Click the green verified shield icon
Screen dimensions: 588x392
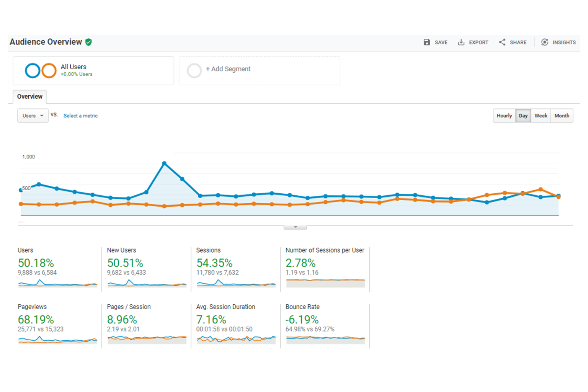(88, 42)
